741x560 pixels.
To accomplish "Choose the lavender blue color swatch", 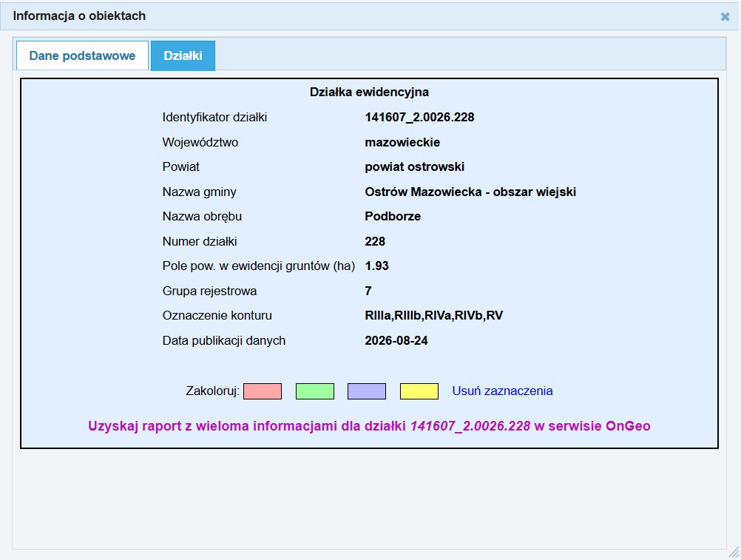I will point(367,391).
